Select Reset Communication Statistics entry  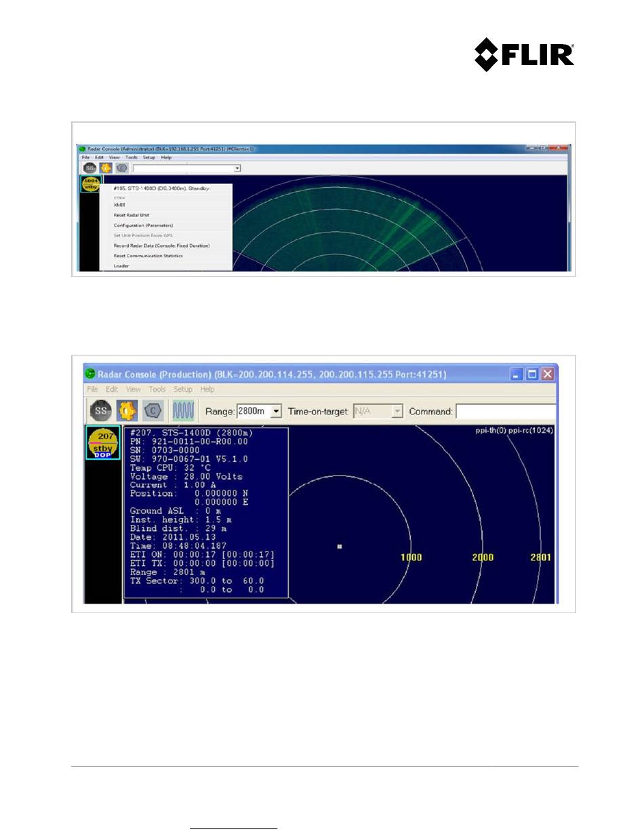click(x=148, y=256)
